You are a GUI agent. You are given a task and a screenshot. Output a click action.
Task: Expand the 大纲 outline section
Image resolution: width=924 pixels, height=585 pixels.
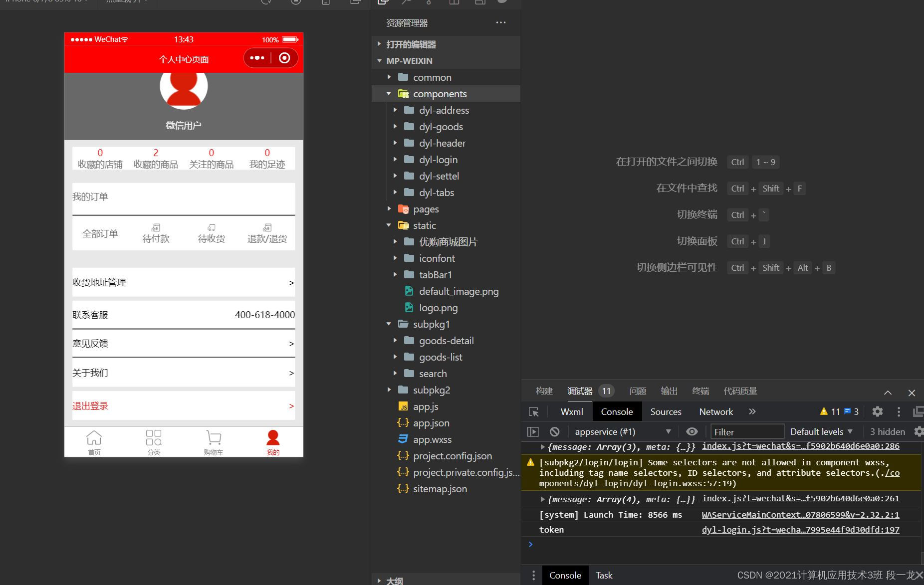(446, 581)
